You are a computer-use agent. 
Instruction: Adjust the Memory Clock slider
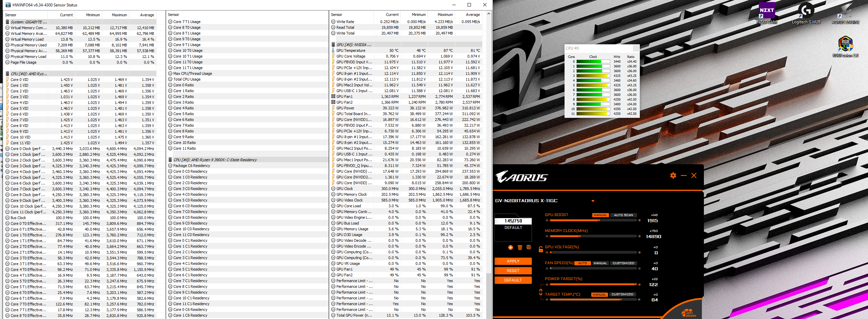(593, 236)
